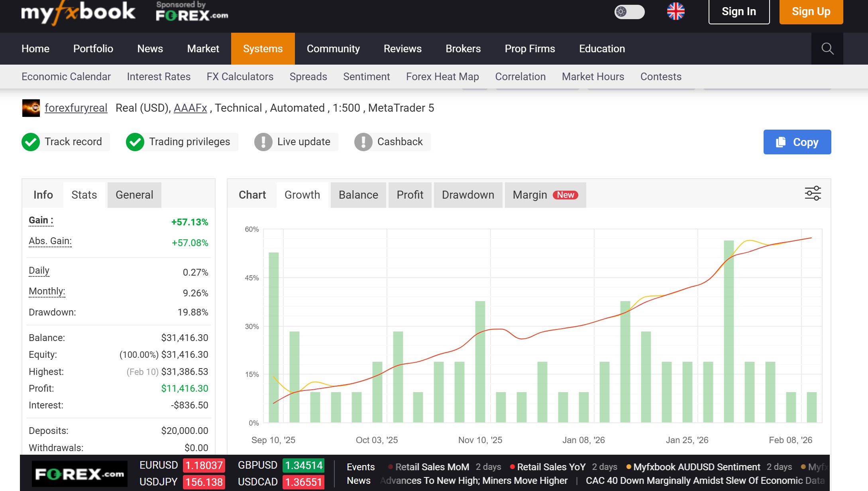868x491 pixels.
Task: Open the Market menu
Action: [203, 49]
